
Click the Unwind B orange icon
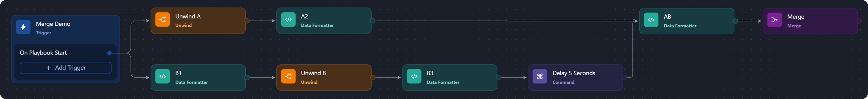pos(288,77)
